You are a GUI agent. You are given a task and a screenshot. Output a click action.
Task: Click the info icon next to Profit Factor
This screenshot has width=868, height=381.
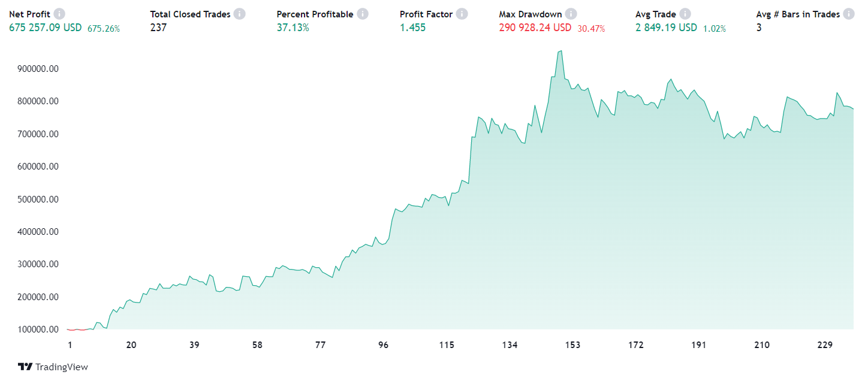tap(462, 14)
